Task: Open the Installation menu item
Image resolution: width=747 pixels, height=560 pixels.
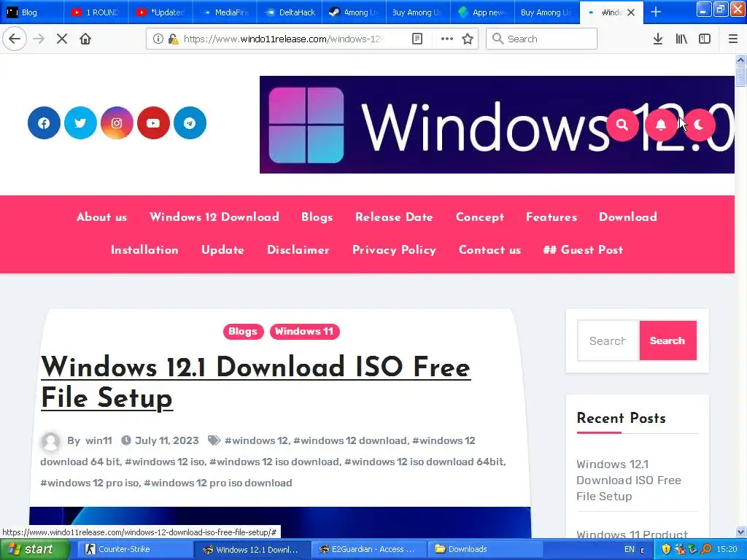Action: (x=144, y=250)
